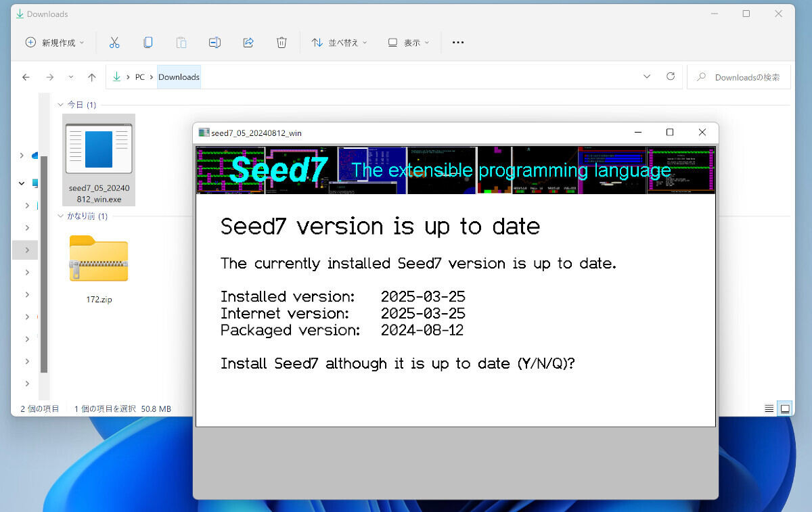Select the 172.zip compressed folder
This screenshot has width=812, height=512.
99,268
